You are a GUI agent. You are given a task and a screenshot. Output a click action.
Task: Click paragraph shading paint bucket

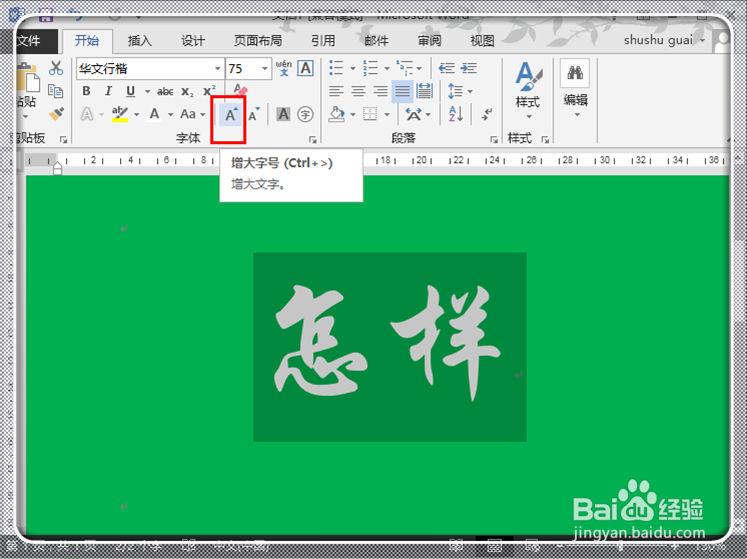(336, 114)
